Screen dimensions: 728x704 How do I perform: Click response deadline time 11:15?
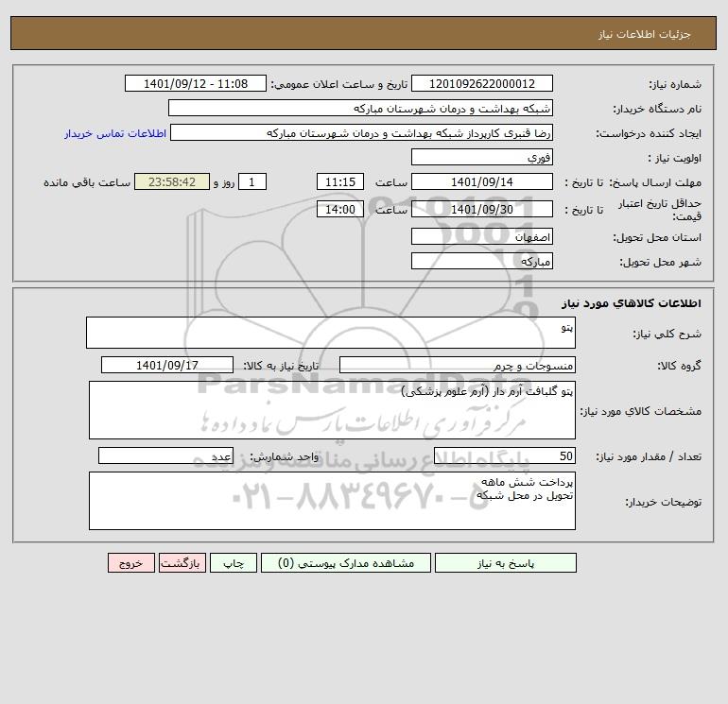339,182
